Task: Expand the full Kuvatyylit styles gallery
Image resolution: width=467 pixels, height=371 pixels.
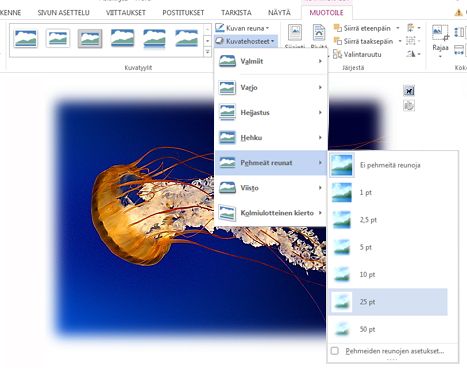Action: tap(207, 52)
